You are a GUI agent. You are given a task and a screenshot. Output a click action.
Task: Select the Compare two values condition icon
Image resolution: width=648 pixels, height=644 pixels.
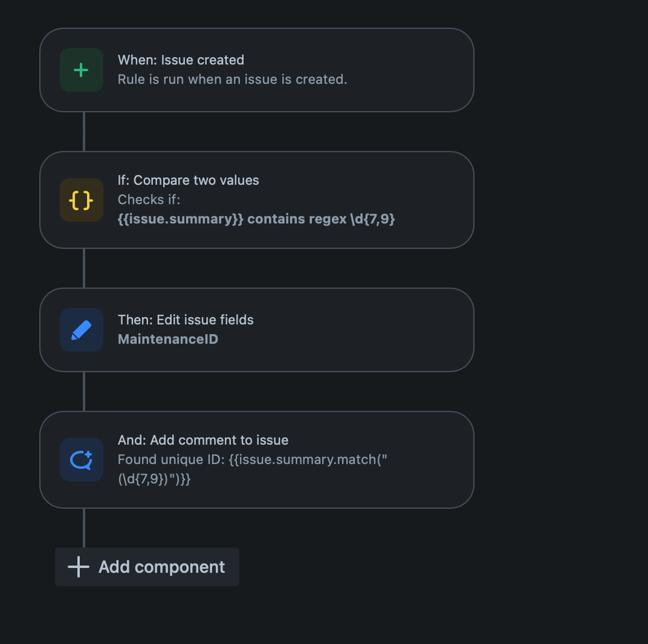point(81,200)
